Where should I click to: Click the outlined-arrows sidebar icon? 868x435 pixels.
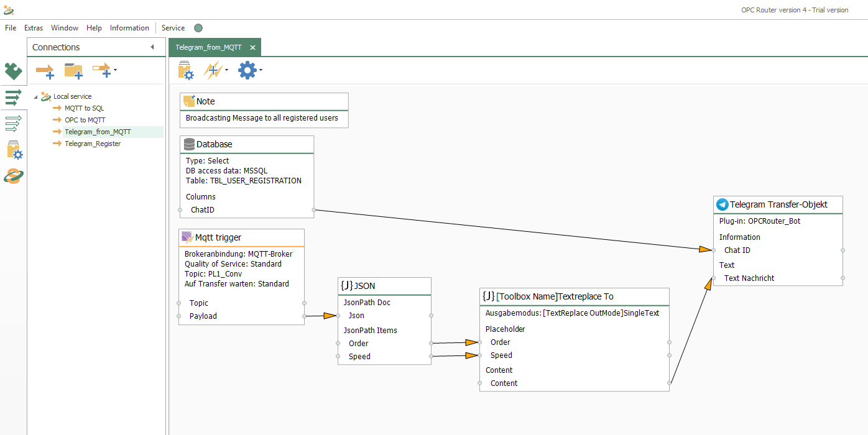[13, 124]
